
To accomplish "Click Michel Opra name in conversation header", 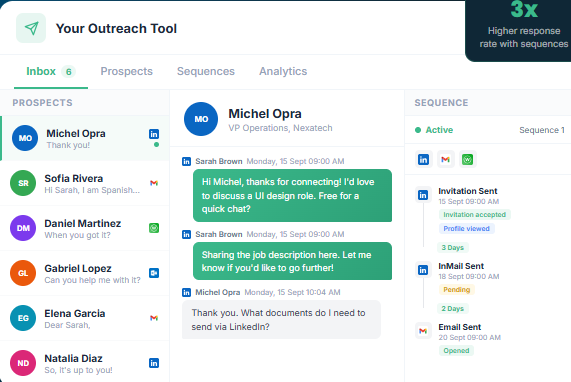I will 265,114.
